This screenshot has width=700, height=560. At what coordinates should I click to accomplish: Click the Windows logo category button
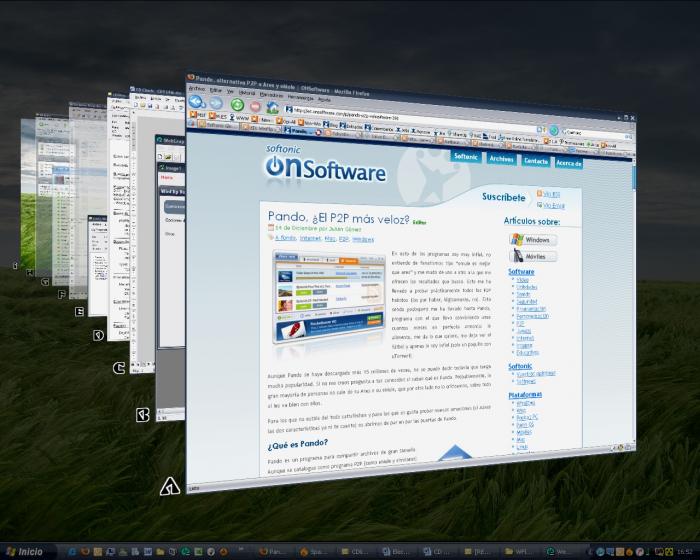[533, 240]
